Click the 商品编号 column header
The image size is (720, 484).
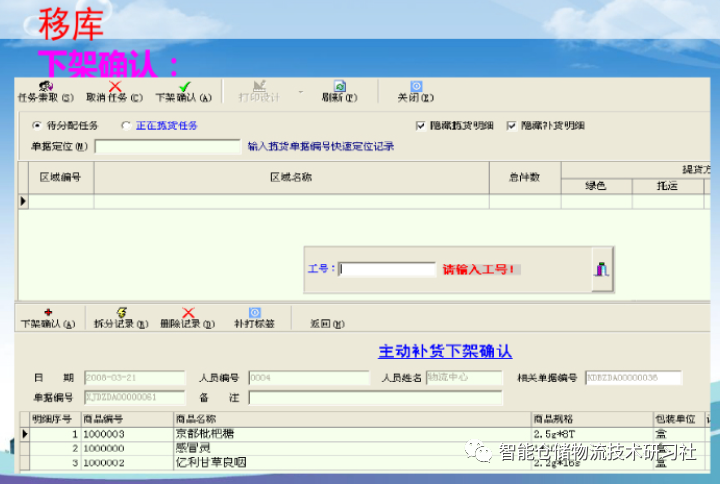tap(128, 419)
